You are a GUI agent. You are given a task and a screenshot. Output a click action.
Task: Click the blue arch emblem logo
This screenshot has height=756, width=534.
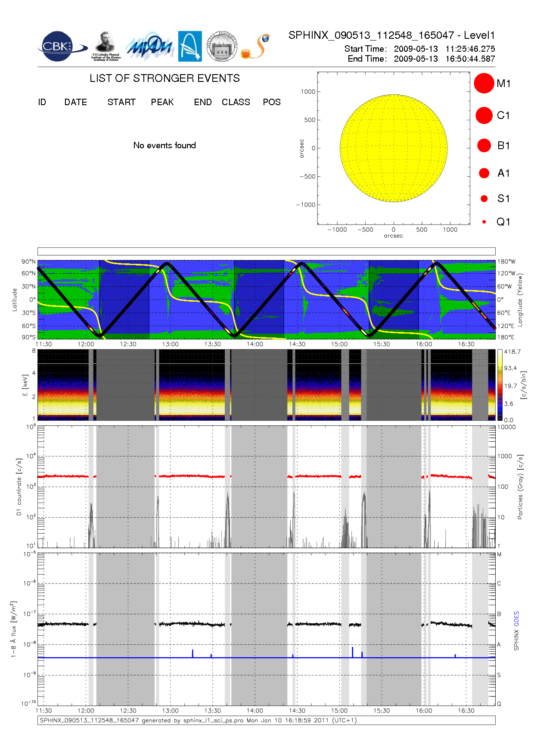(190, 46)
